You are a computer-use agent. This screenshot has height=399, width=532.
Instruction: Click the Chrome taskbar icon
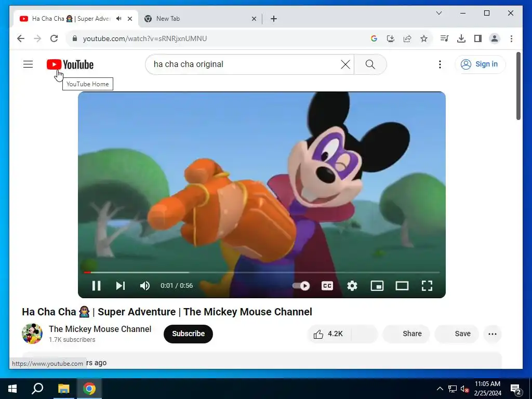(89, 389)
